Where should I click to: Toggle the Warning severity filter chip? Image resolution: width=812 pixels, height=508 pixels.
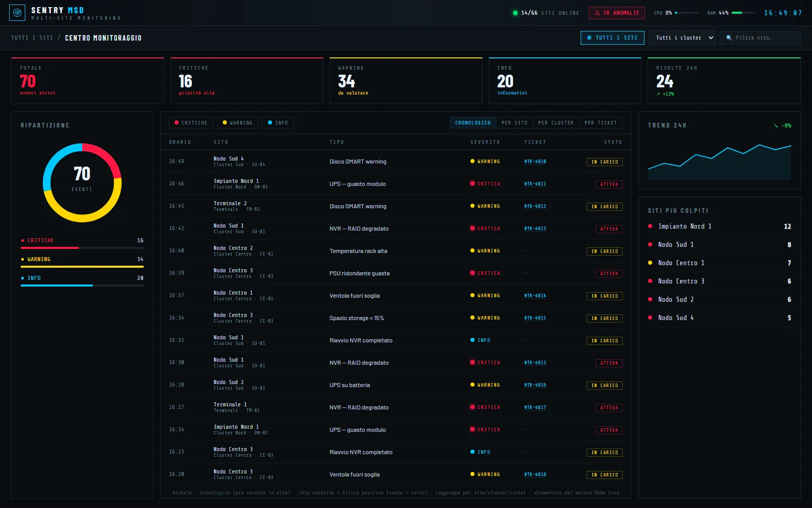[238, 122]
